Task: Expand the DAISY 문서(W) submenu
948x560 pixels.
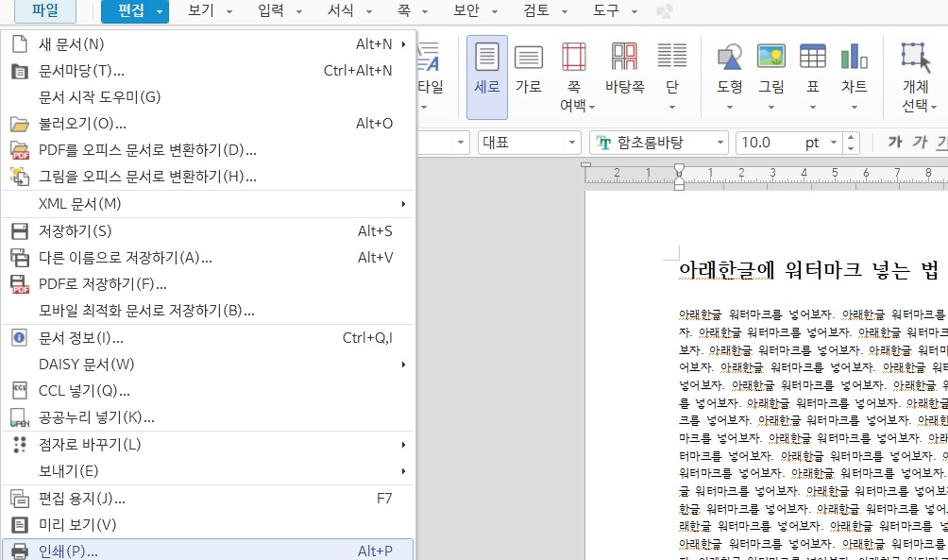Action: [x=208, y=365]
